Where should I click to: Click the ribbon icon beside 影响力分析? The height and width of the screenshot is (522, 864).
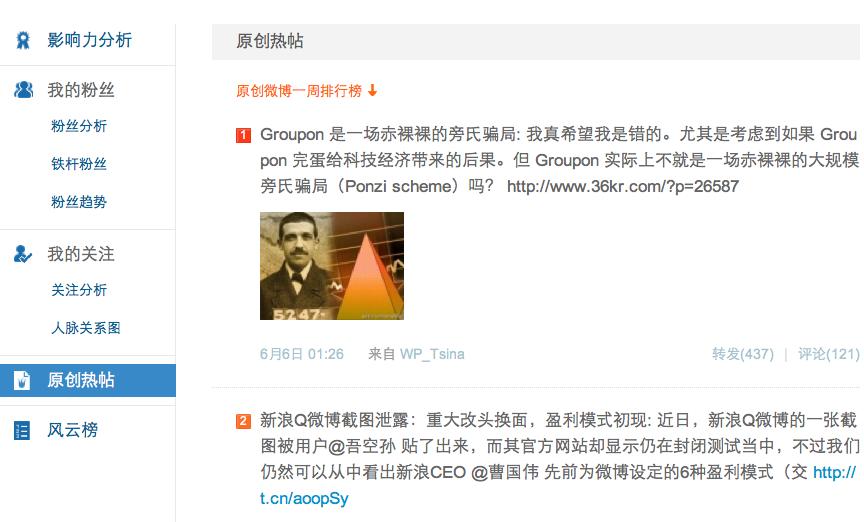[23, 40]
